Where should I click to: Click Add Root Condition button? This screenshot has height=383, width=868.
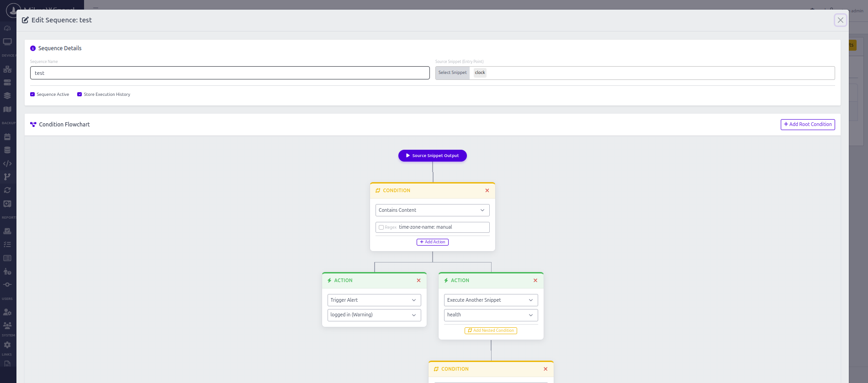[807, 125]
